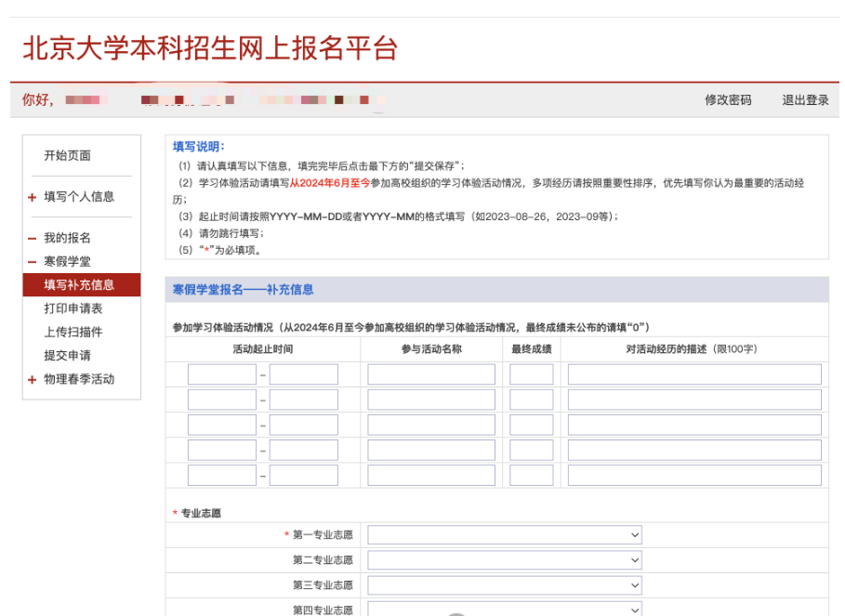Screen dimensions: 845x616
Task: Open the 第一专业志愿 dropdown
Action: 505,535
